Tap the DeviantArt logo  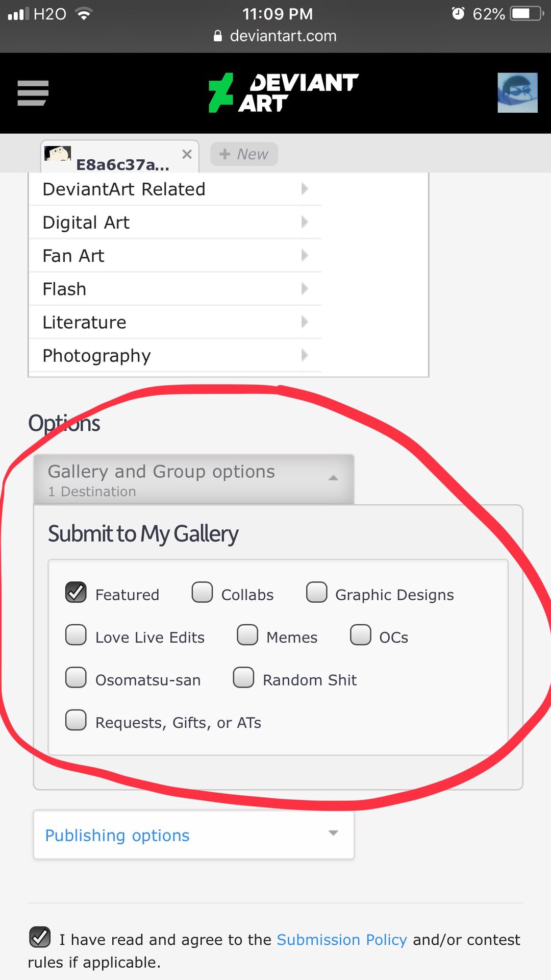pos(283,92)
